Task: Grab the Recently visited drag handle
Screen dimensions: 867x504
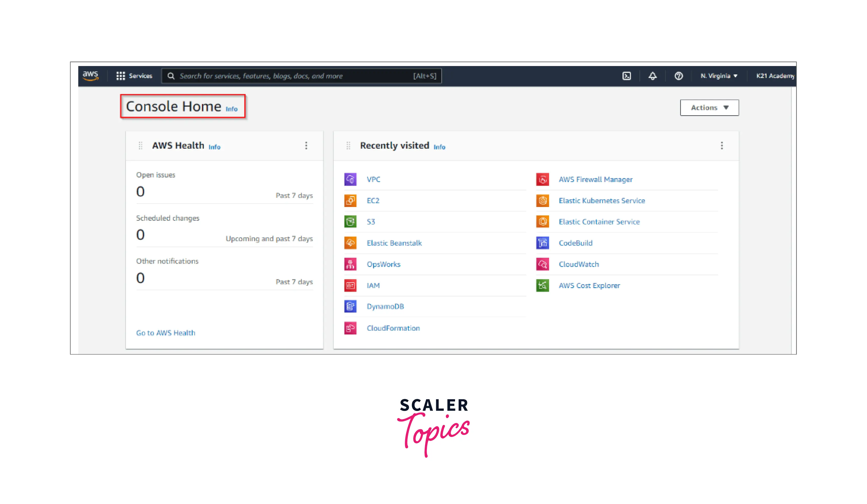Action: pyautogui.click(x=348, y=146)
